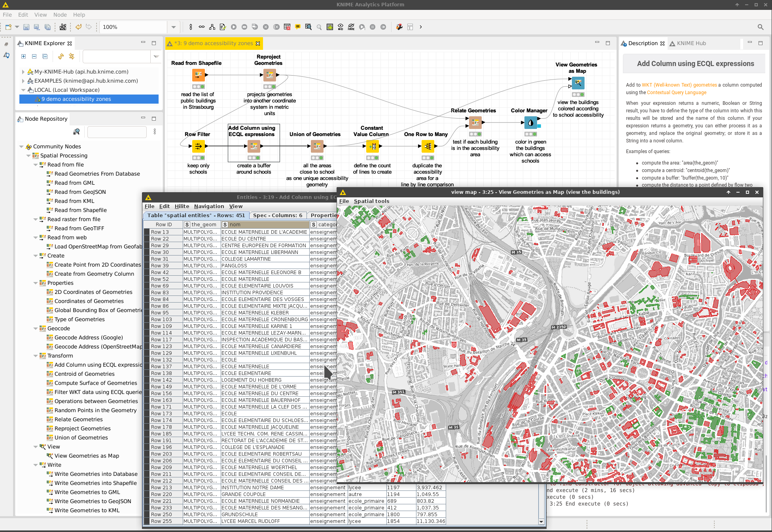772x532 pixels.
Task: Click the Node Repository search field
Action: [x=117, y=132]
